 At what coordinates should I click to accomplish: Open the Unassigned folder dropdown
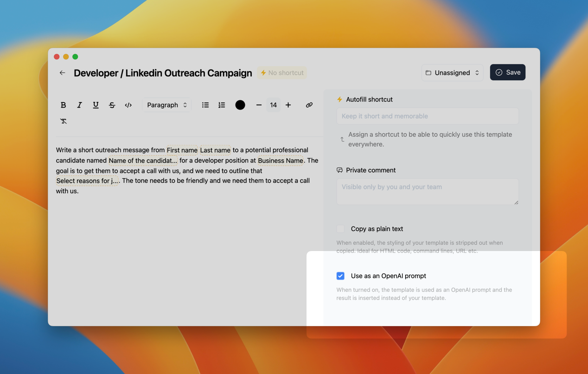452,73
